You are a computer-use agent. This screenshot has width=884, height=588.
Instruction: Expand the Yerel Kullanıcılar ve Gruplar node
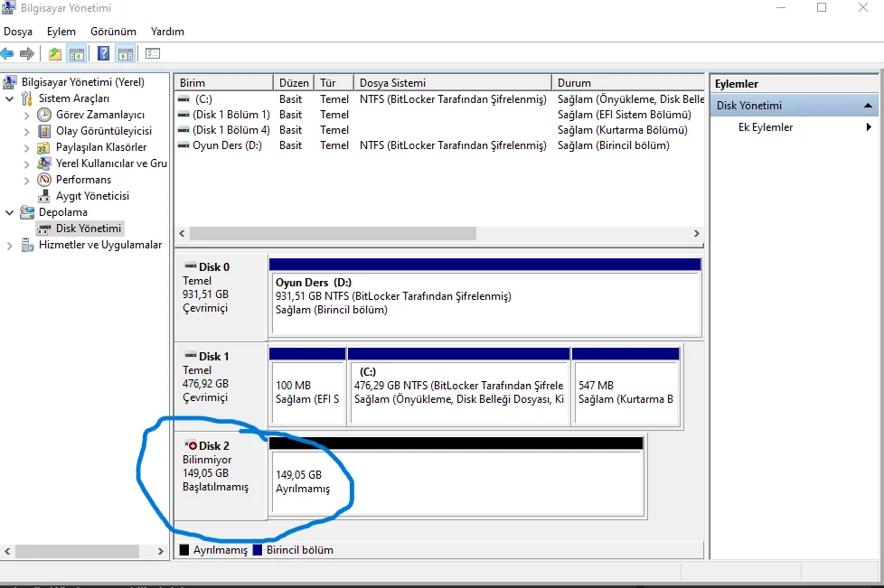pyautogui.click(x=26, y=164)
